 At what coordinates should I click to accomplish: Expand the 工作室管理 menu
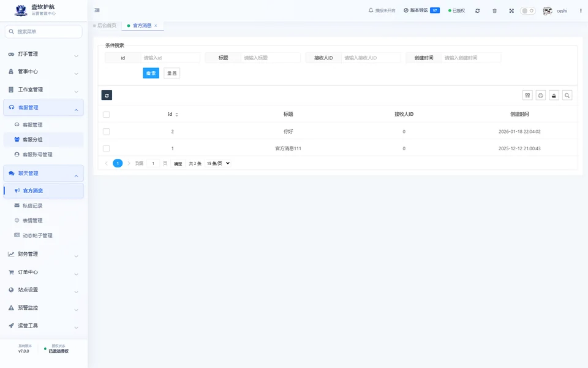coord(43,90)
